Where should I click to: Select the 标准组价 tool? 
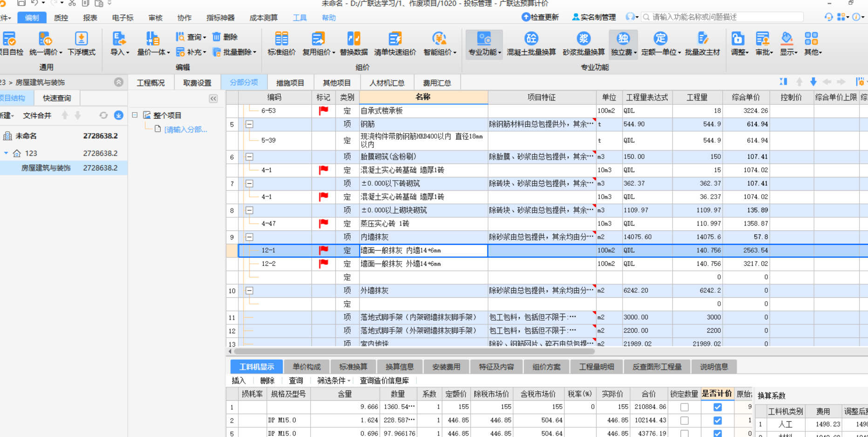click(281, 44)
